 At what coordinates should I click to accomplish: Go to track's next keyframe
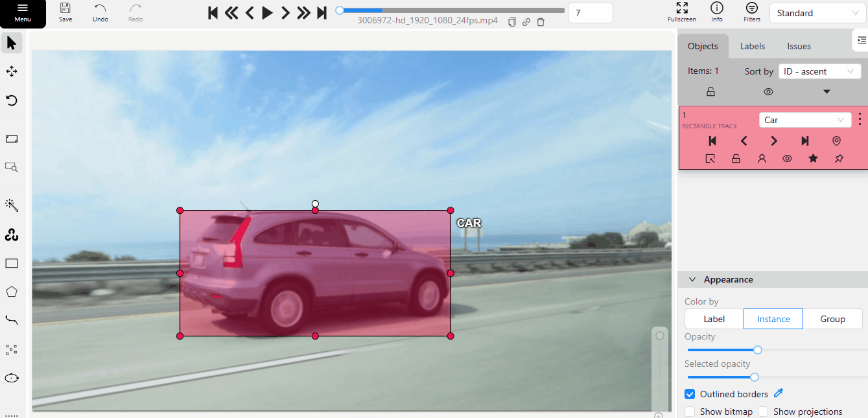pyautogui.click(x=774, y=141)
